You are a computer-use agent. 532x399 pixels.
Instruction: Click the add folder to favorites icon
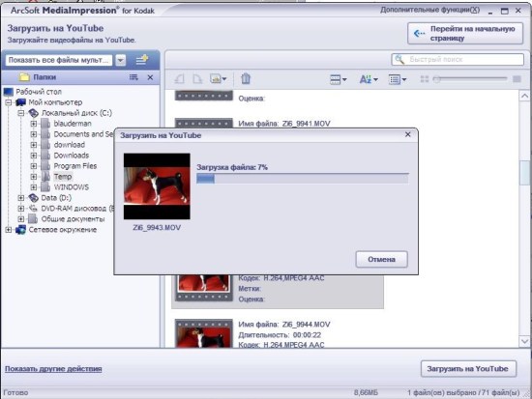click(x=142, y=60)
